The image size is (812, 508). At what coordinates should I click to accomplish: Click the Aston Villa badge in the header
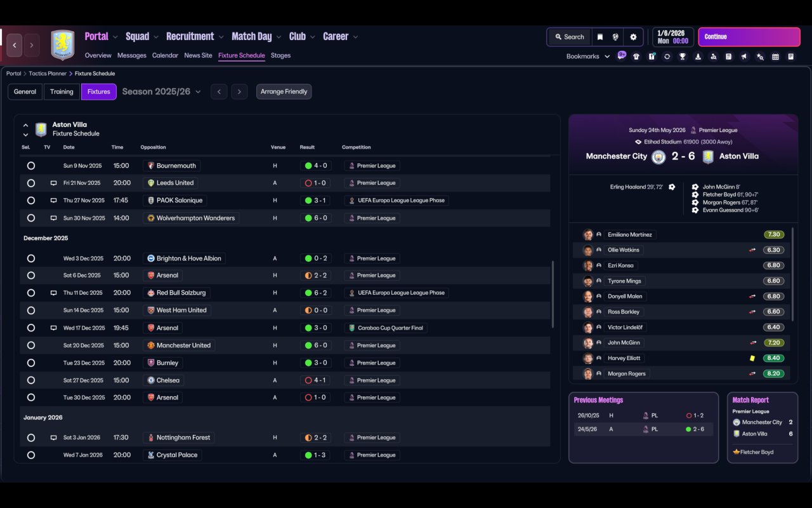[62, 45]
